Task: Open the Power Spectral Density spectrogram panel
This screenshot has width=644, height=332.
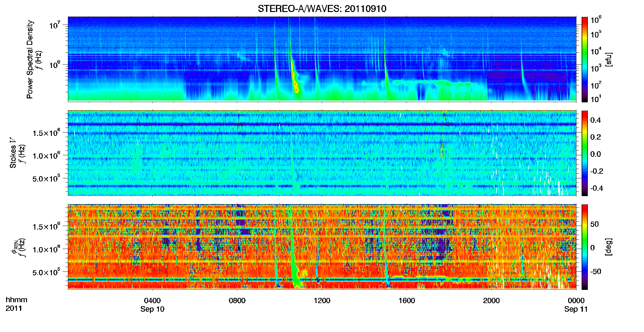Action: pos(322,59)
